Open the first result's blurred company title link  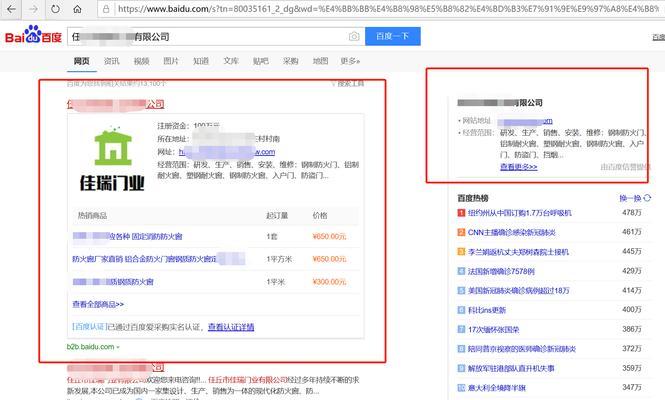tap(115, 104)
